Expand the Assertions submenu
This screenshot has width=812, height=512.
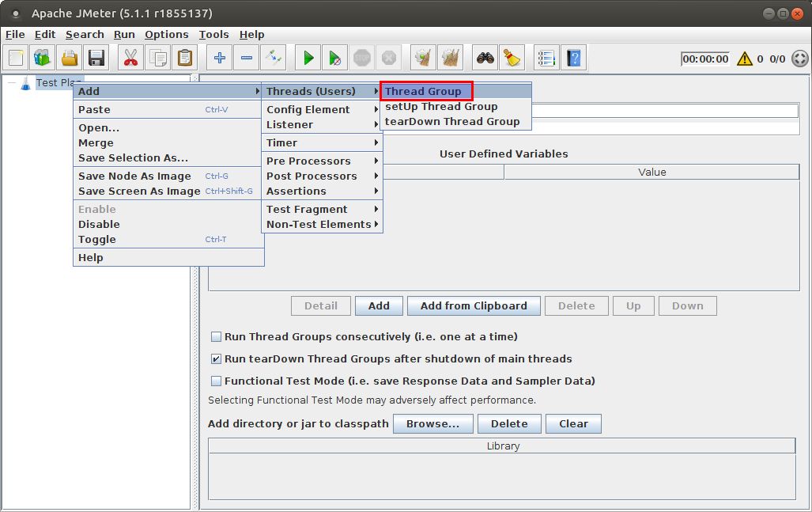[x=322, y=191]
